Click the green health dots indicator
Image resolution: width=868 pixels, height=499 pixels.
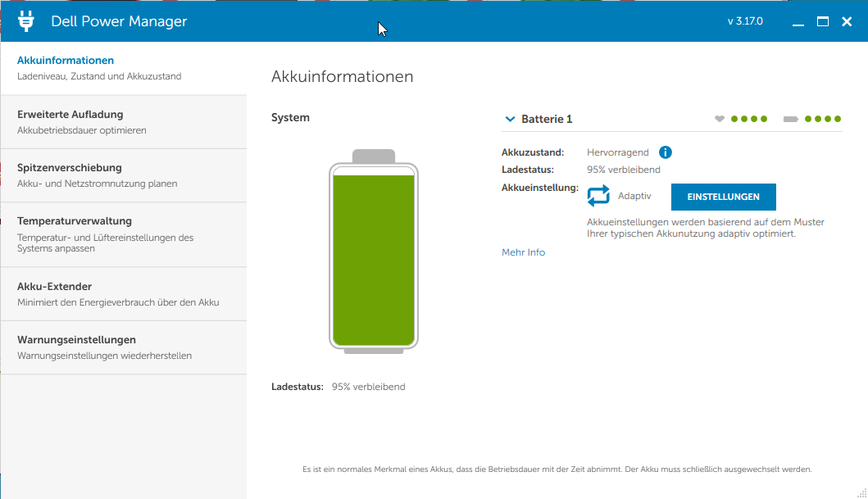[x=749, y=120]
